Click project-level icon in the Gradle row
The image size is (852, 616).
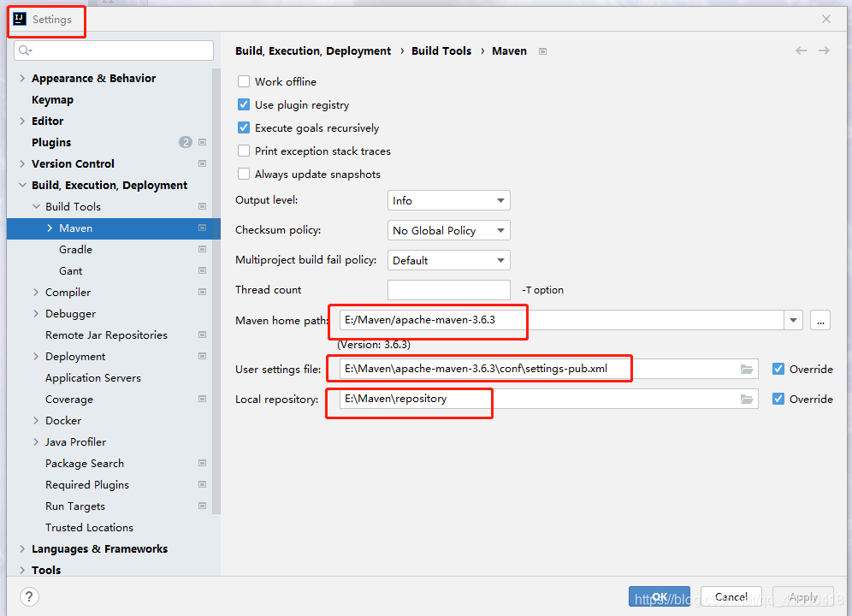click(202, 250)
